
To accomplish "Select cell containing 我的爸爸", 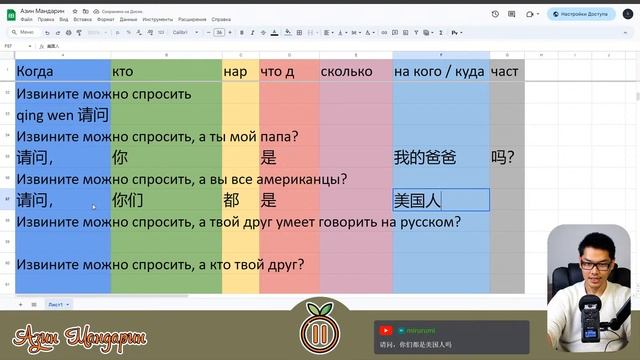I will (441, 157).
